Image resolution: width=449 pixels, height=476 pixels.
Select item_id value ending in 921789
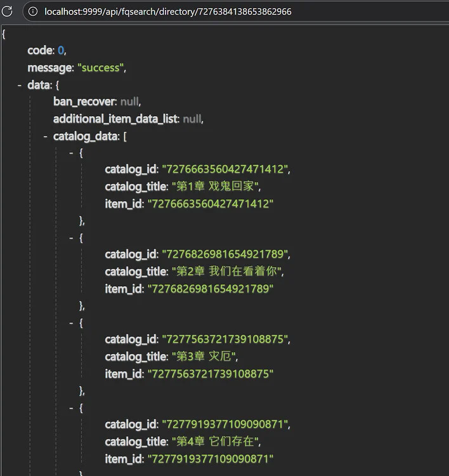[210, 289]
